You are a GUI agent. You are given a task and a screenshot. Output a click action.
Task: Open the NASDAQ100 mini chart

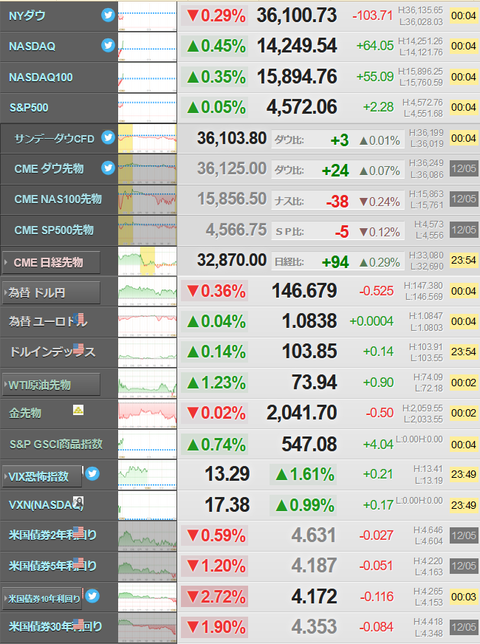coord(147,77)
